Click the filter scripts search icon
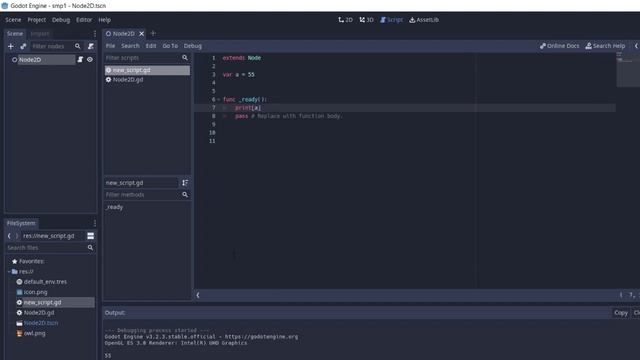This screenshot has height=360, width=640. point(185,58)
